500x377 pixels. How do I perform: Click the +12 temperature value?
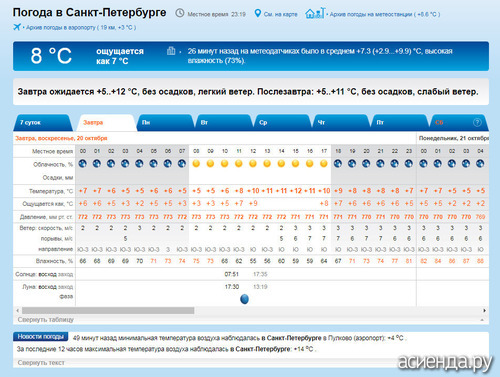pyautogui.click(x=296, y=191)
